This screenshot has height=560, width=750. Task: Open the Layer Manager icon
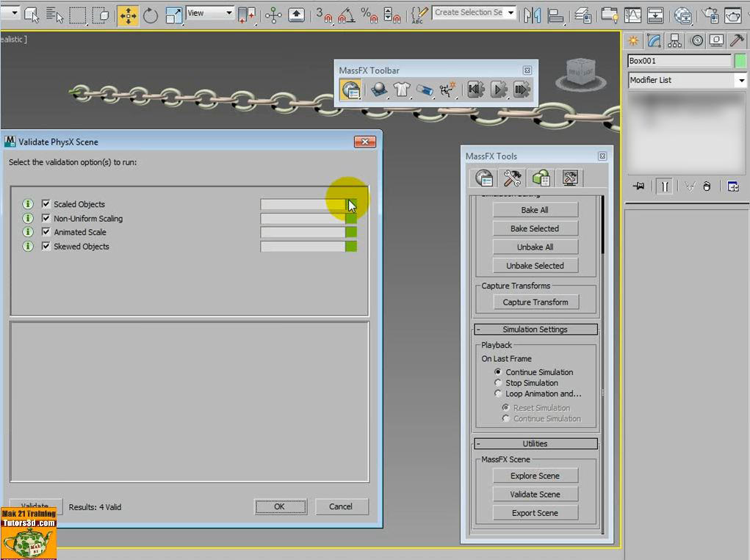pyautogui.click(x=583, y=15)
